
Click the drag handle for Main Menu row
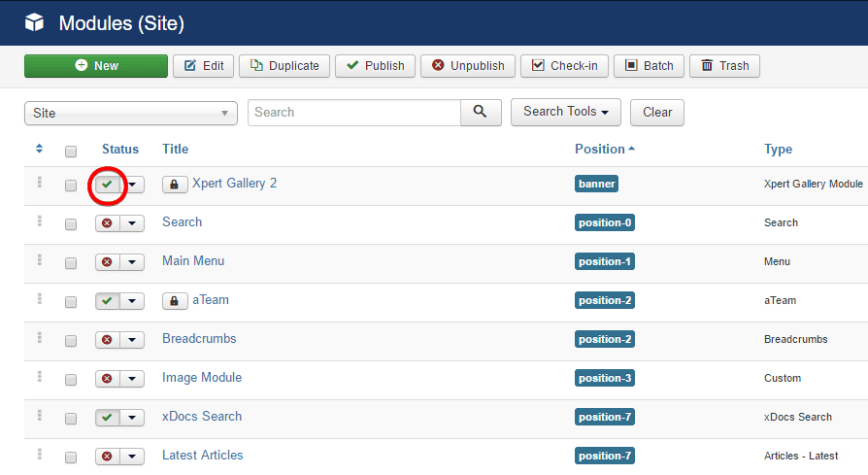pyautogui.click(x=40, y=260)
